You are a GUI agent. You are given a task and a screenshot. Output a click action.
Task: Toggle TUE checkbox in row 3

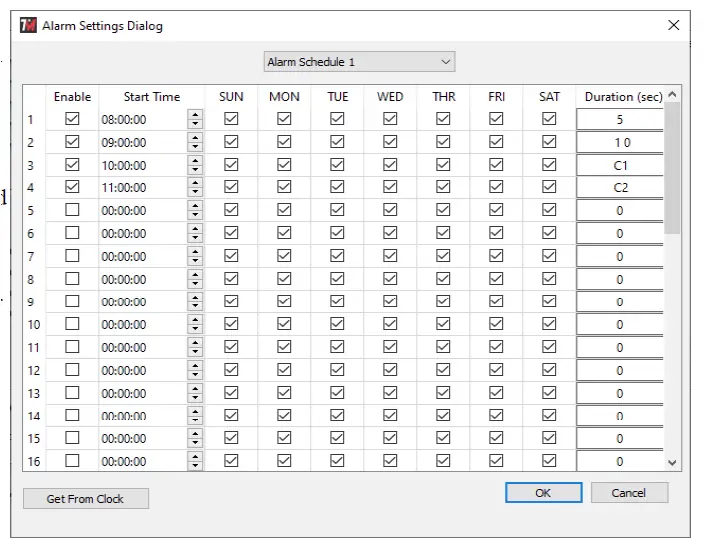click(x=337, y=165)
